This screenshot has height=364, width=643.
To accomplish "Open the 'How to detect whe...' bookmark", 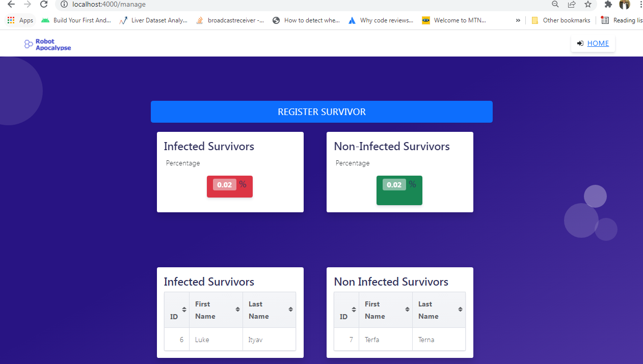I will (306, 20).
